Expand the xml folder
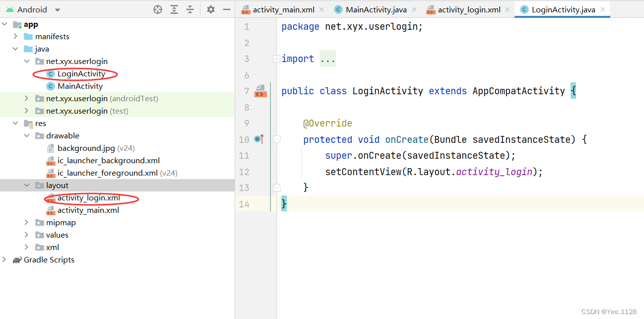The width and height of the screenshot is (644, 319). click(27, 247)
